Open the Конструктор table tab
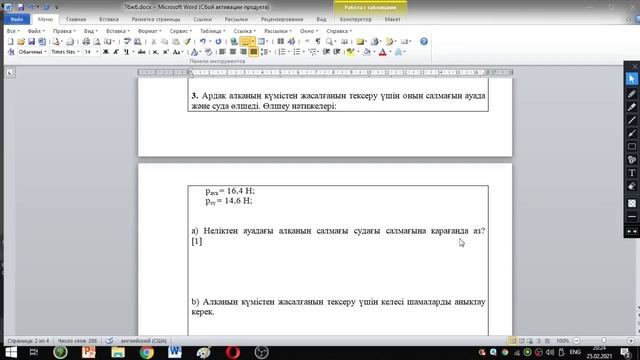The width and height of the screenshot is (640, 360). click(x=356, y=19)
